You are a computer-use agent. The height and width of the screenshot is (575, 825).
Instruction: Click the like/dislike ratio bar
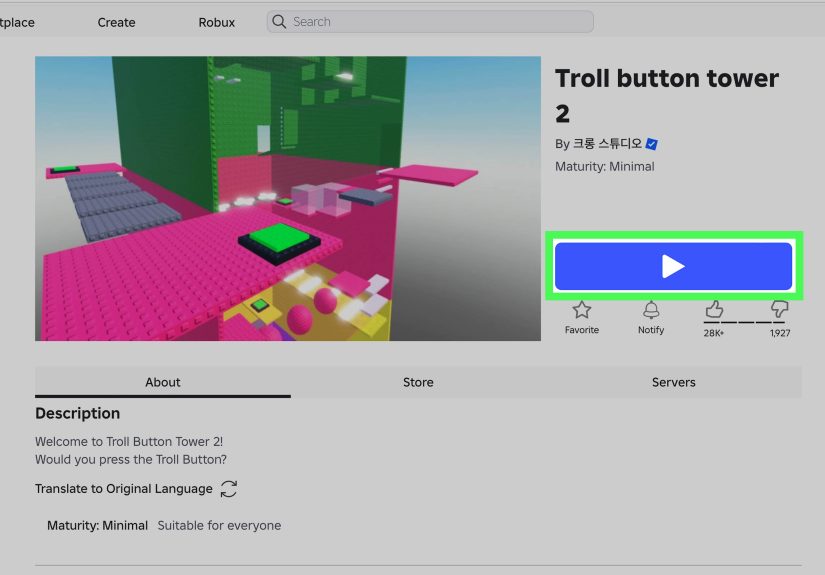pyautogui.click(x=744, y=322)
